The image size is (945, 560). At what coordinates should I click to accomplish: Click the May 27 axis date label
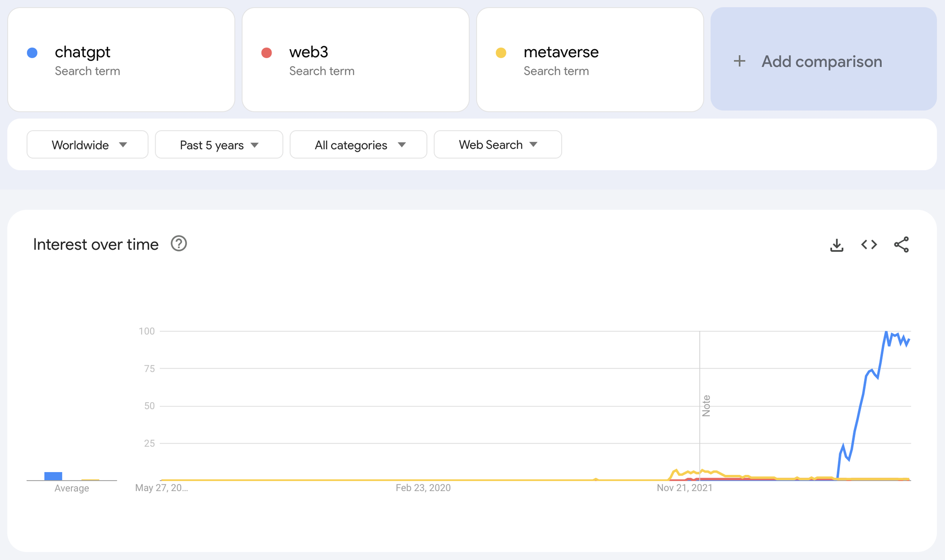[x=162, y=488]
